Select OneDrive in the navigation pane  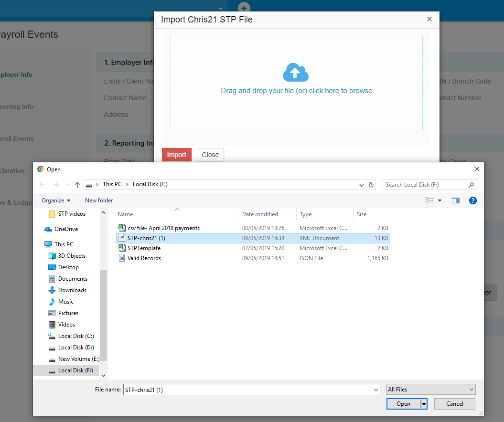click(x=66, y=229)
